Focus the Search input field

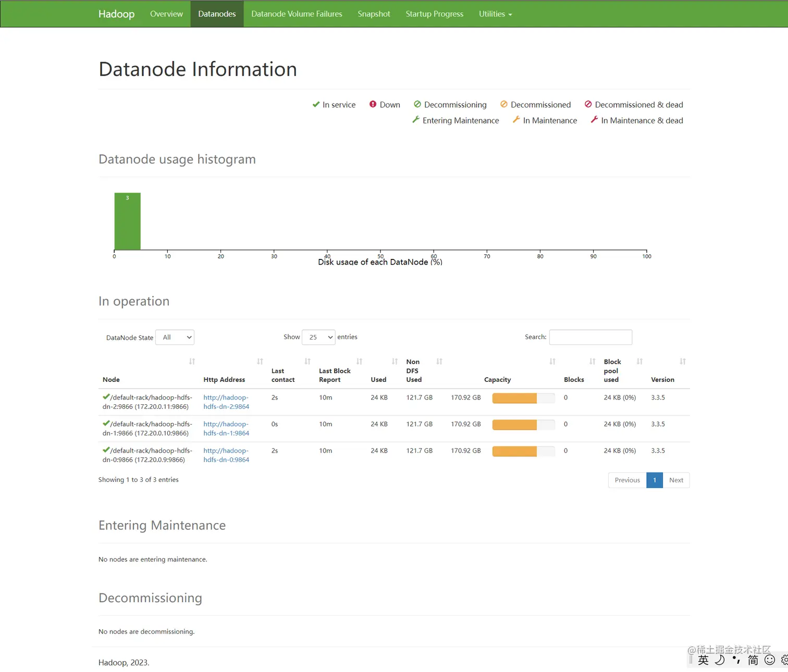point(590,337)
